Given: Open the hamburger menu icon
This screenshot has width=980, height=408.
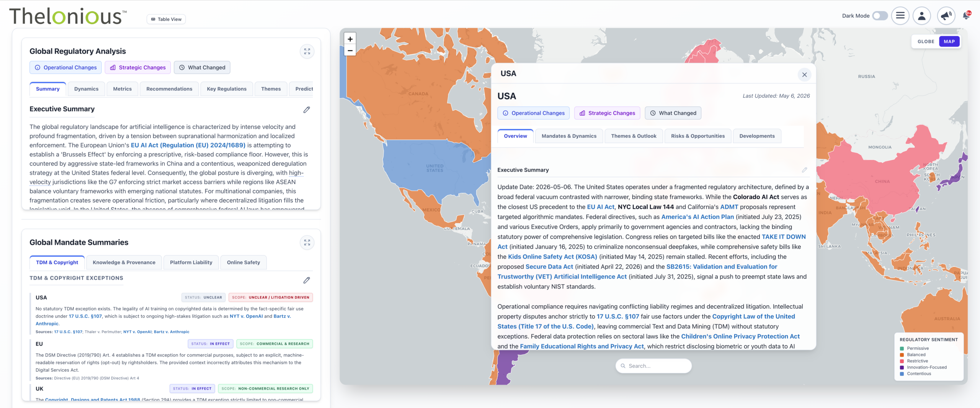Looking at the screenshot, I should coord(900,16).
